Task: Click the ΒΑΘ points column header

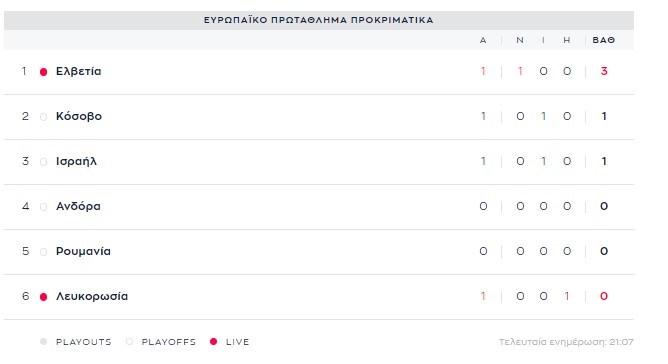Action: click(x=604, y=40)
